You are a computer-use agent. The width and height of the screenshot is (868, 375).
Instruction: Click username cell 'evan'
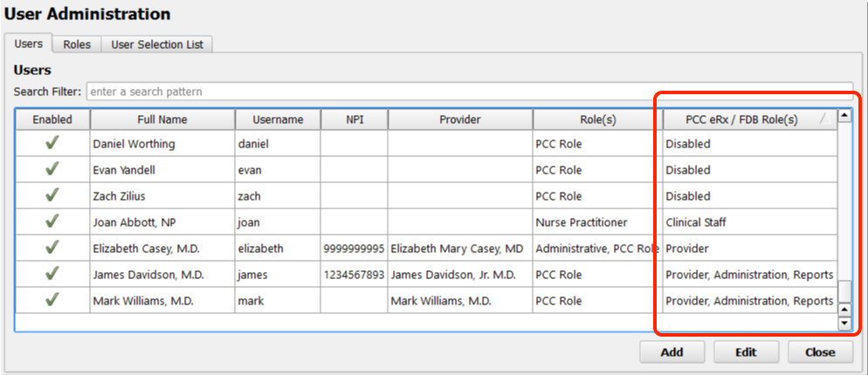pyautogui.click(x=278, y=170)
